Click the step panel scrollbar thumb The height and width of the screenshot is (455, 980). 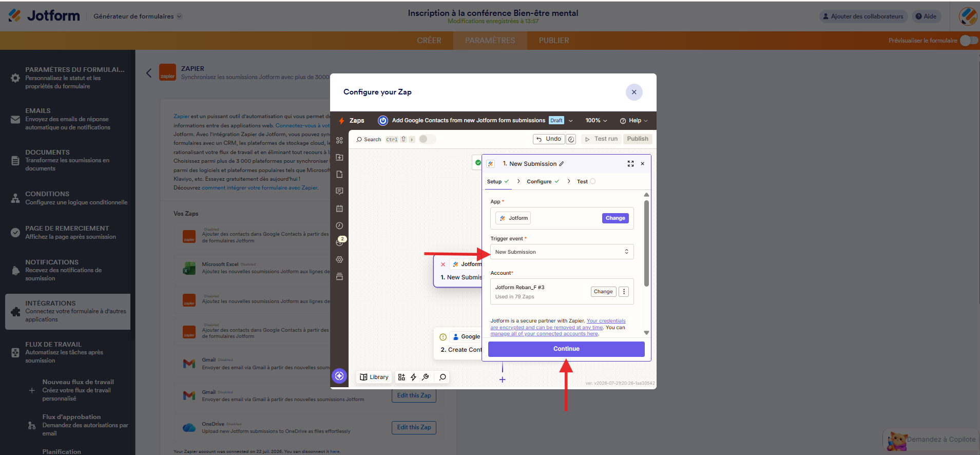[646, 243]
